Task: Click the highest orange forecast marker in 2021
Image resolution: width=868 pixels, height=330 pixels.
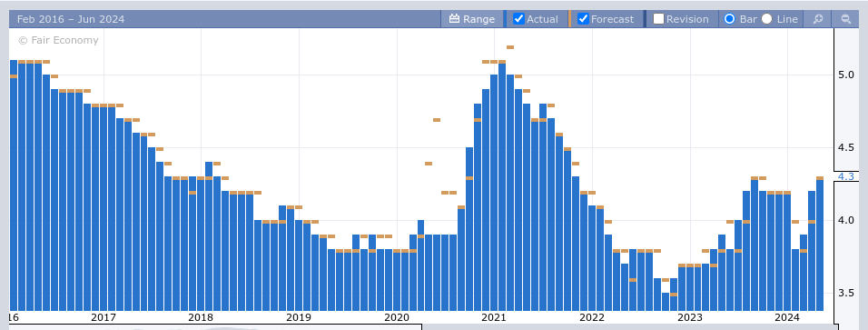Action: [510, 47]
